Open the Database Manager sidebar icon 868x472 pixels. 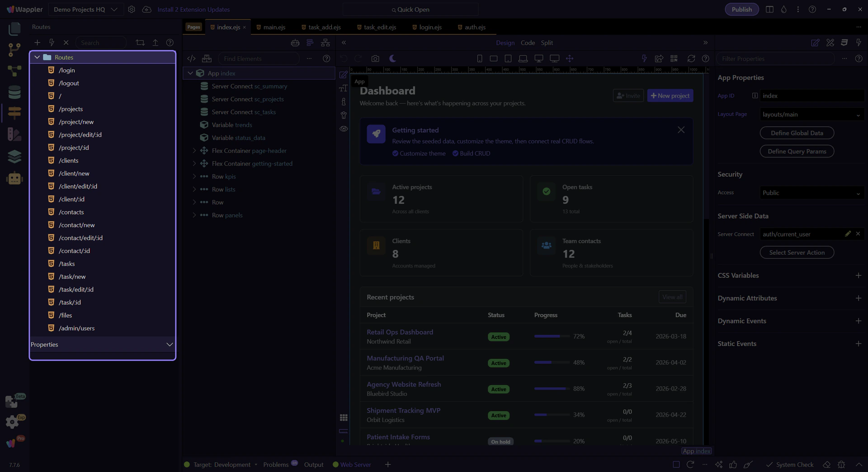(14, 92)
